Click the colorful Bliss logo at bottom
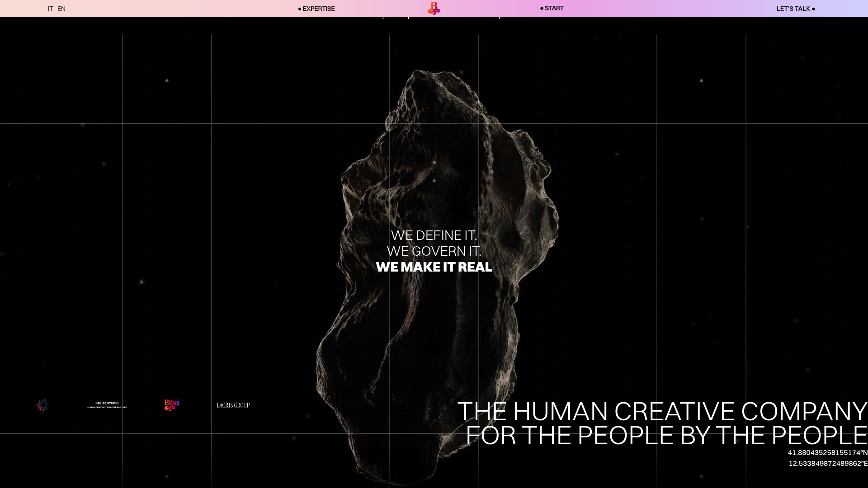The image size is (868, 488). coord(172,405)
